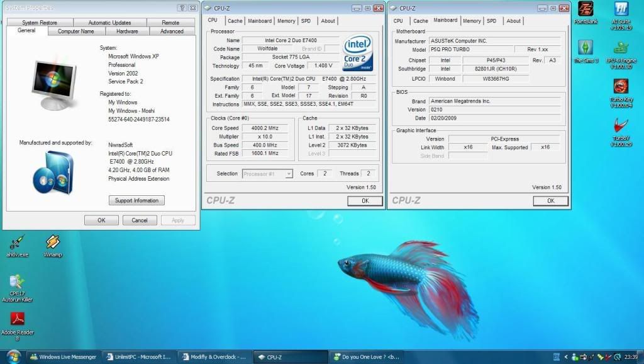Image resolution: width=644 pixels, height=364 pixels.
Task: Open SPD tab in right CPU-Z window
Action: tap(491, 21)
